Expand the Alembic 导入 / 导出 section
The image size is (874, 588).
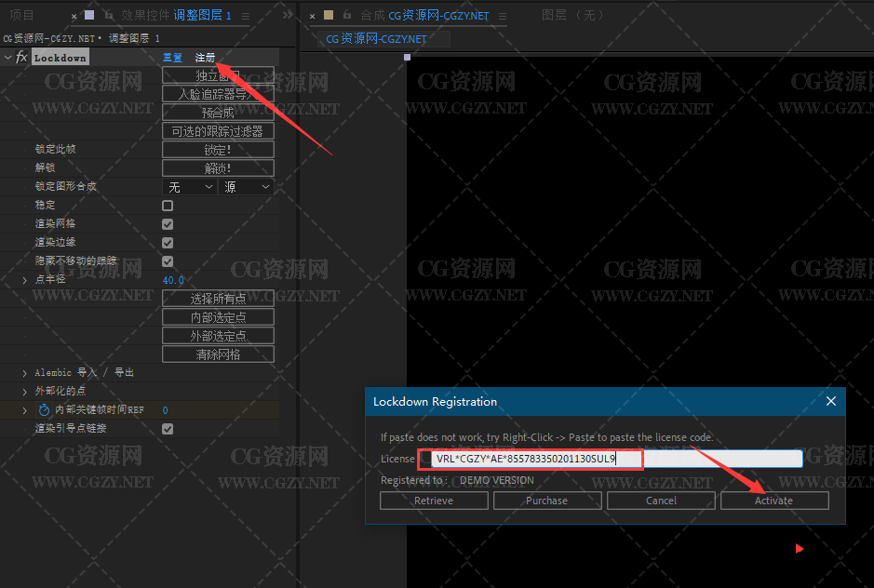(25, 373)
